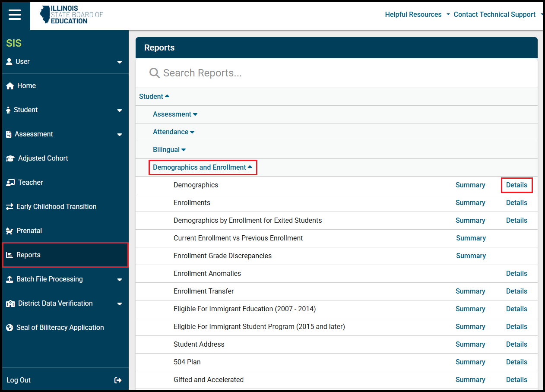Image resolution: width=545 pixels, height=392 pixels.
Task: Click the Teacher chalkboard icon
Action: [x=10, y=183]
